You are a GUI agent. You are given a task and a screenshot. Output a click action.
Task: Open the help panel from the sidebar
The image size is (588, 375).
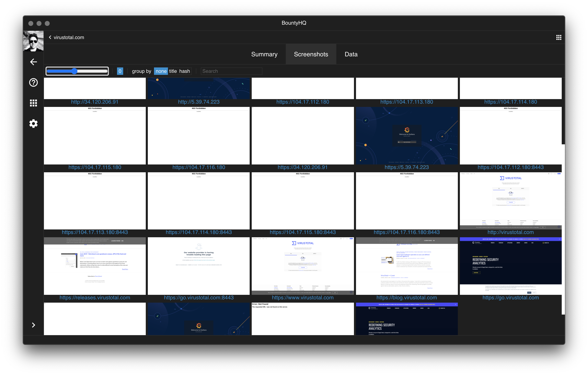(x=33, y=83)
